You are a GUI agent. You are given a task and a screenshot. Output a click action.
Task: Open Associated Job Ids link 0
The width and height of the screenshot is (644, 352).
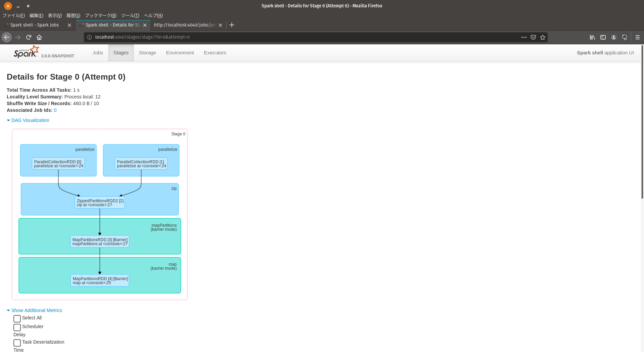55,110
